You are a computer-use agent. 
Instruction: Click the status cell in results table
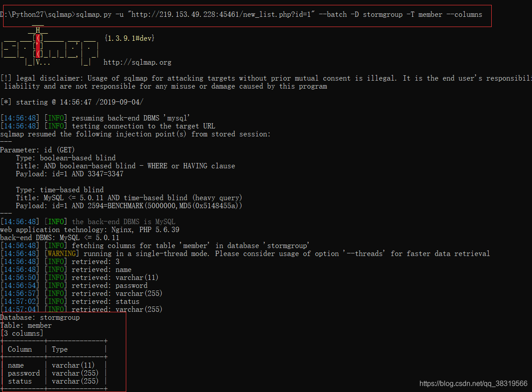[20, 381]
